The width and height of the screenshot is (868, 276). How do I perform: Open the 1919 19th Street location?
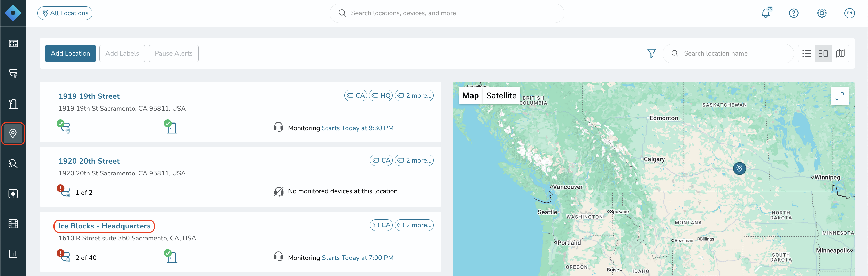pyautogui.click(x=89, y=96)
